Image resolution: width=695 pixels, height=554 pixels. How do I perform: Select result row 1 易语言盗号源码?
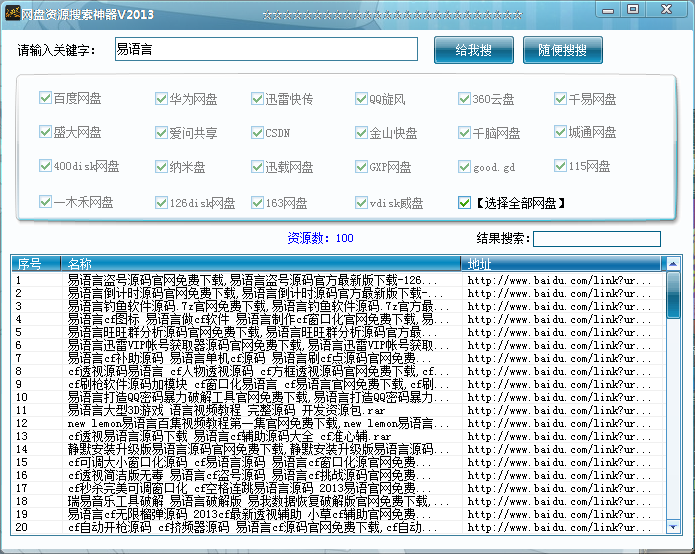pyautogui.click(x=338, y=280)
